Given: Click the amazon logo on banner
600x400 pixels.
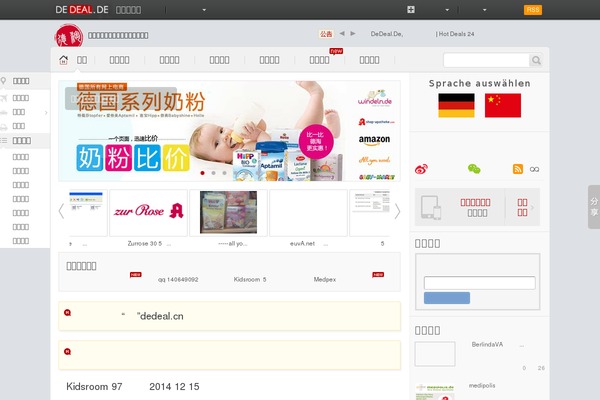Looking at the screenshot, I should [x=374, y=140].
